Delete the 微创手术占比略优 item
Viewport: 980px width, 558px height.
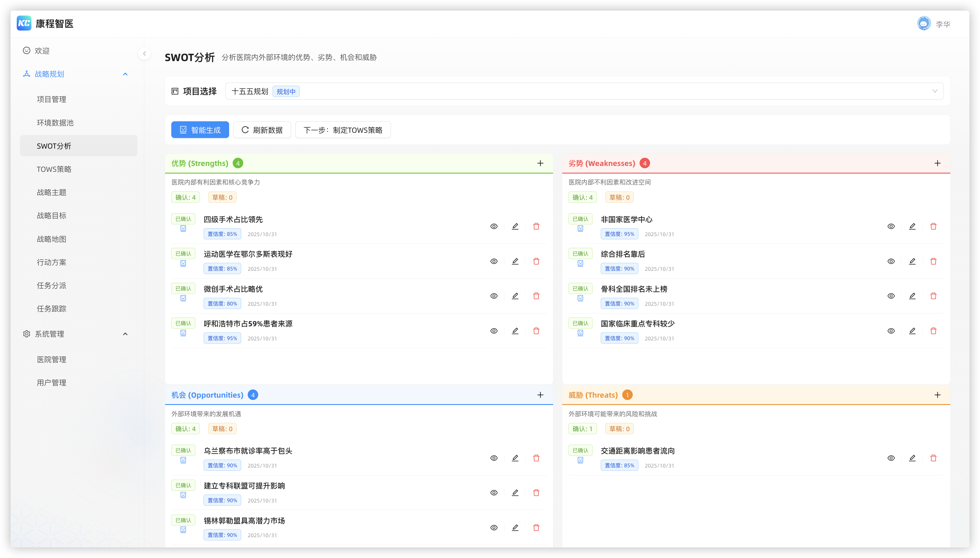[536, 296]
